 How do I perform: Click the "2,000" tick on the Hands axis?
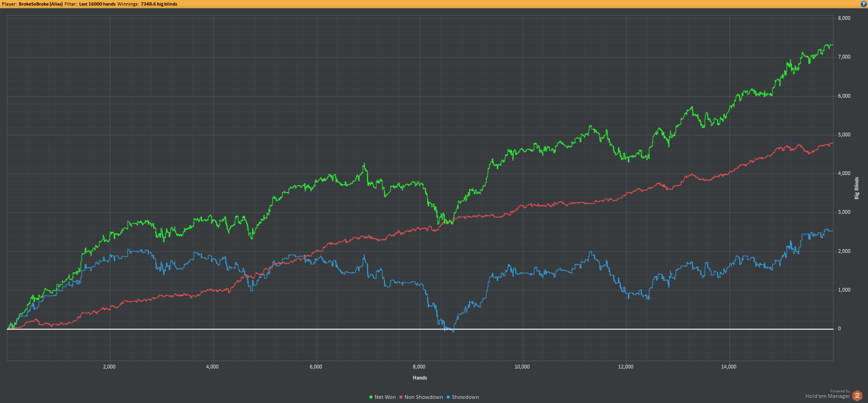click(109, 367)
